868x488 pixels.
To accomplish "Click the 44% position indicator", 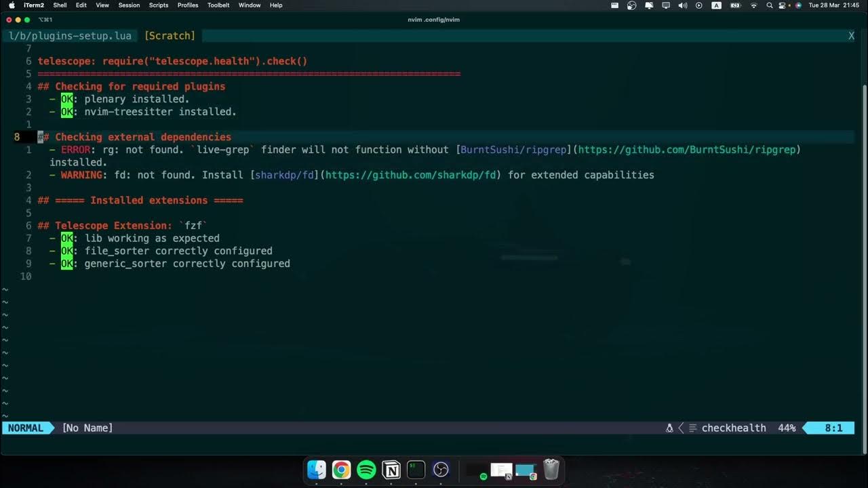I will (x=787, y=428).
